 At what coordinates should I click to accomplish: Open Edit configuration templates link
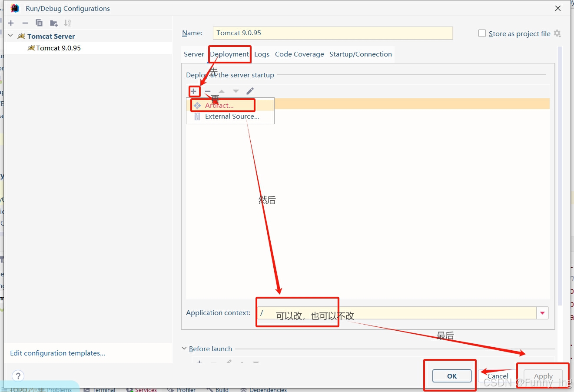pyautogui.click(x=57, y=353)
